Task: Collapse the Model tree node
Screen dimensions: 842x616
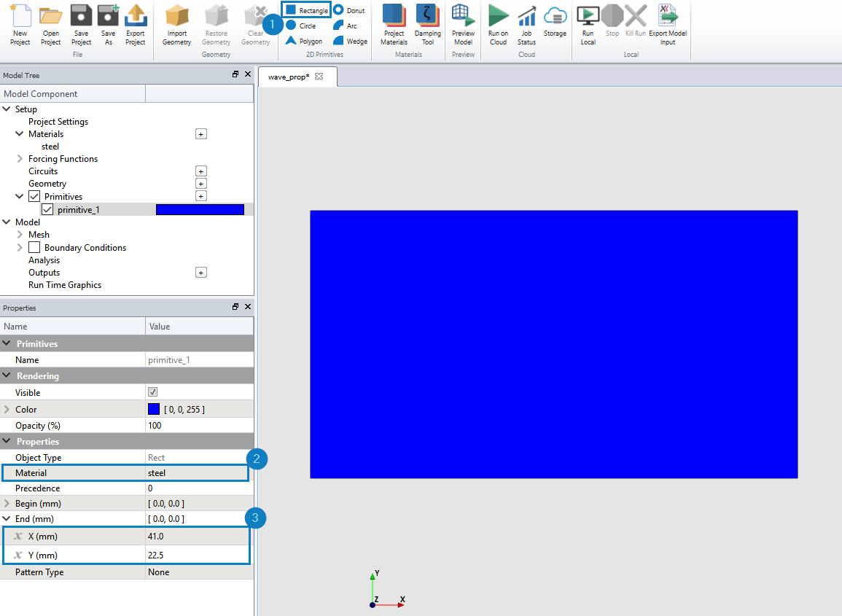Action: [7, 222]
